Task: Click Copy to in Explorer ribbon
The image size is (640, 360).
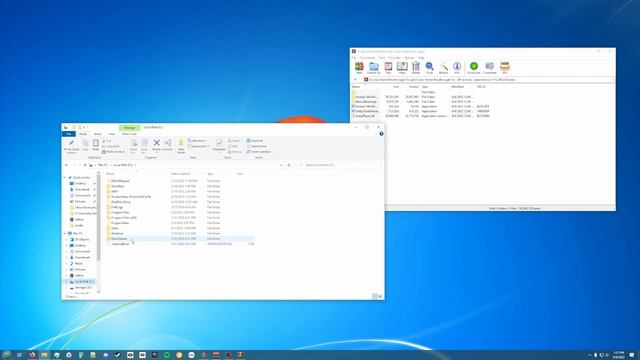Action: 144,146
